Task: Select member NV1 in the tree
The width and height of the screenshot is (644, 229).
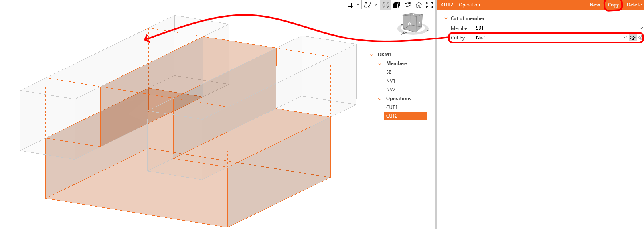Action: [391, 81]
